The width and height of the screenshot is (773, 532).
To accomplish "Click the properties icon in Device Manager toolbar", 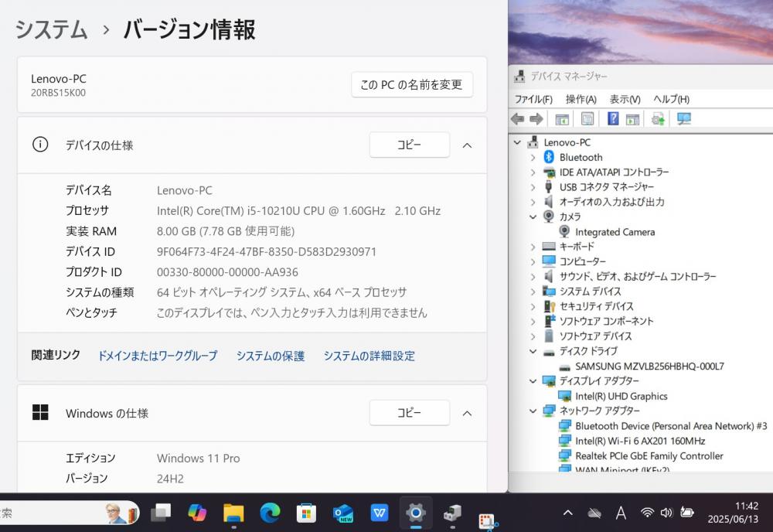I will [x=587, y=119].
